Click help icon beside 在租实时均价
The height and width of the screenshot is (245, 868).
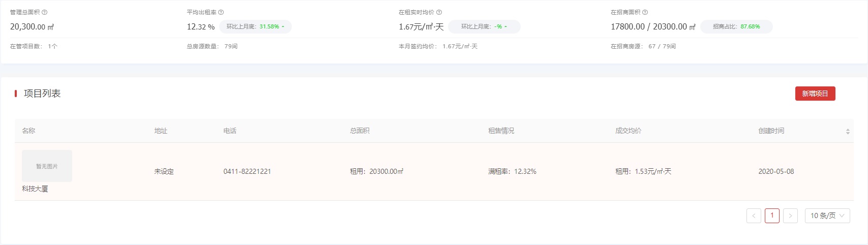439,12
